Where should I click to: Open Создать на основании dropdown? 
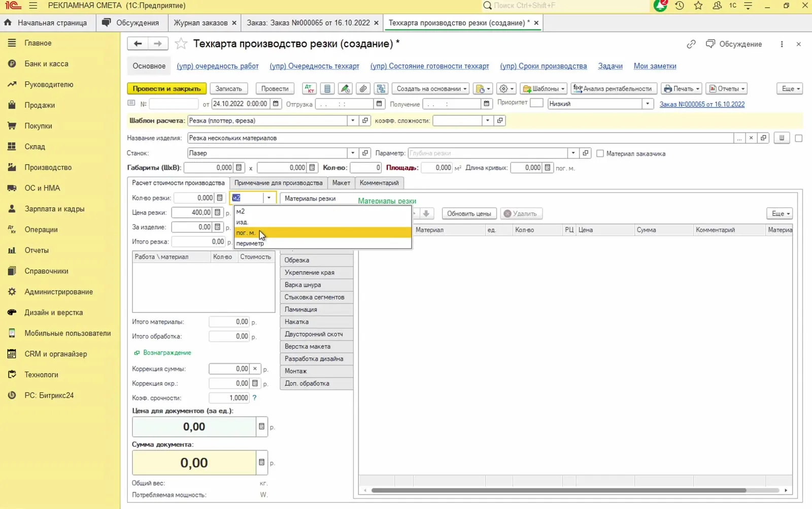[x=431, y=88]
